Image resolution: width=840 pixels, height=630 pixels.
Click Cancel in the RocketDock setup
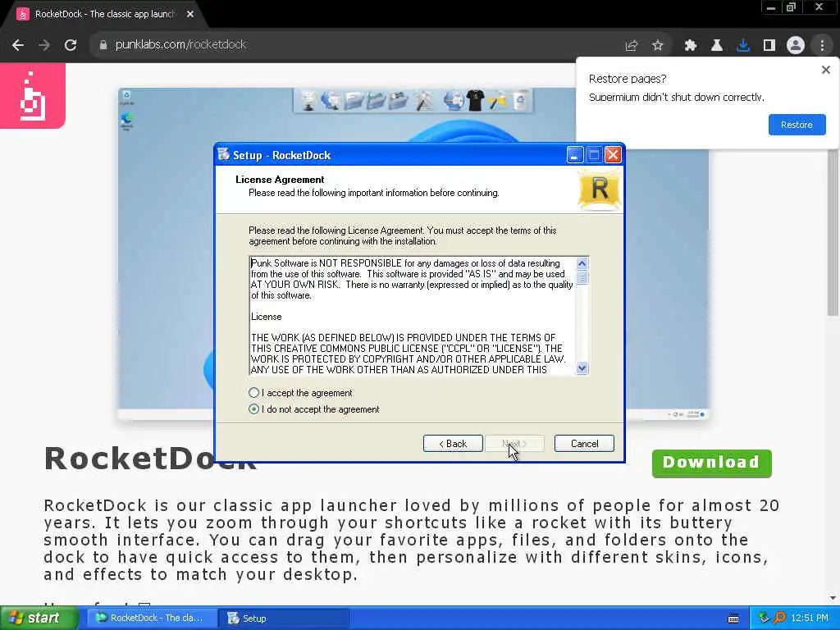click(584, 444)
